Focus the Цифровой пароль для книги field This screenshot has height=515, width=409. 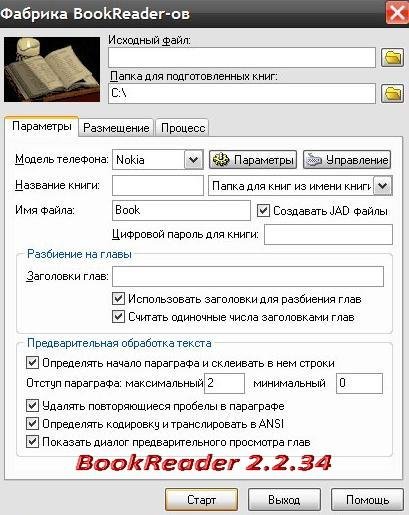pyautogui.click(x=328, y=234)
